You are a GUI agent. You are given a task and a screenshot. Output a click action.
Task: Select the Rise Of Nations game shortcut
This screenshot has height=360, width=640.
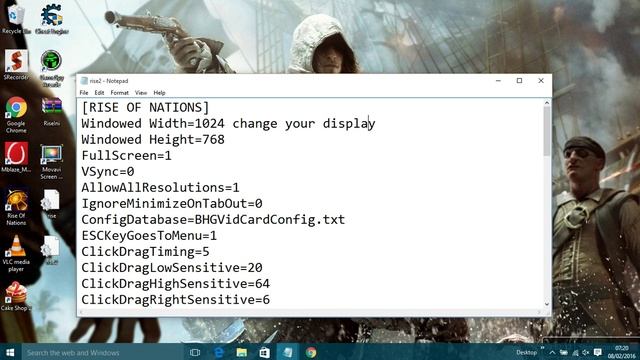pyautogui.click(x=16, y=207)
